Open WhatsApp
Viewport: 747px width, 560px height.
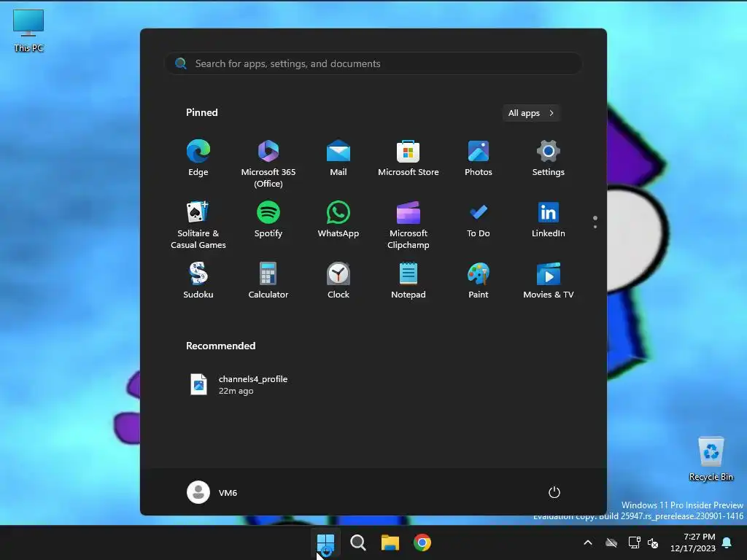338,220
